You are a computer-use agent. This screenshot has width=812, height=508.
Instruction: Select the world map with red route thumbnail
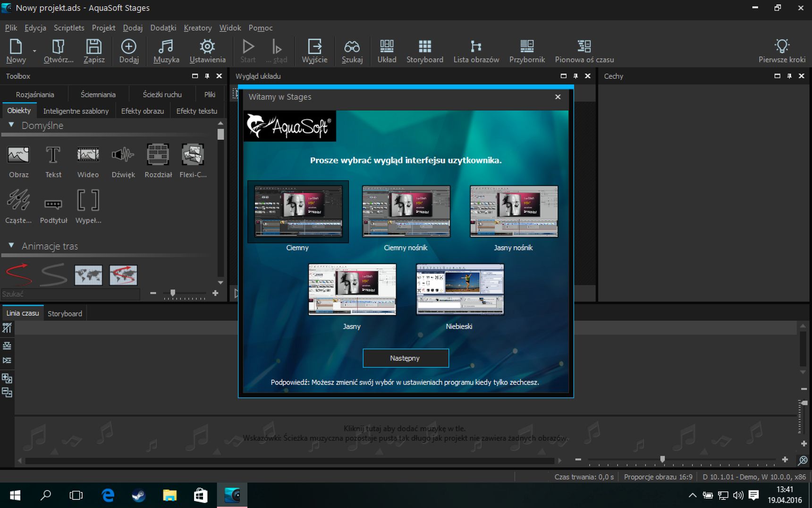coord(123,275)
